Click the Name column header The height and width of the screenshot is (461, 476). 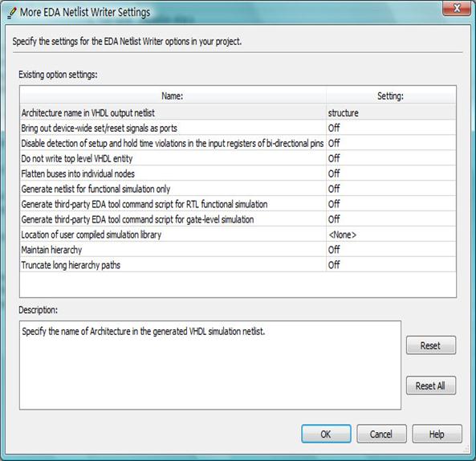173,96
